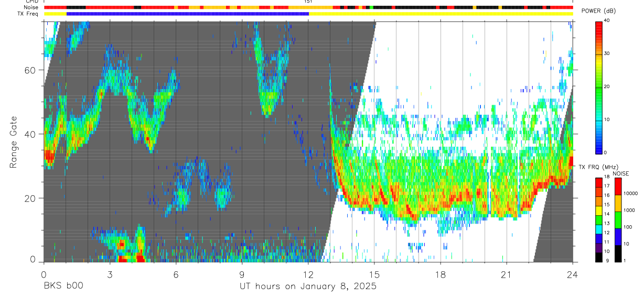The image size is (644, 297).
Task: Click the blue segment of the TX Freq strip
Action: click(187, 14)
